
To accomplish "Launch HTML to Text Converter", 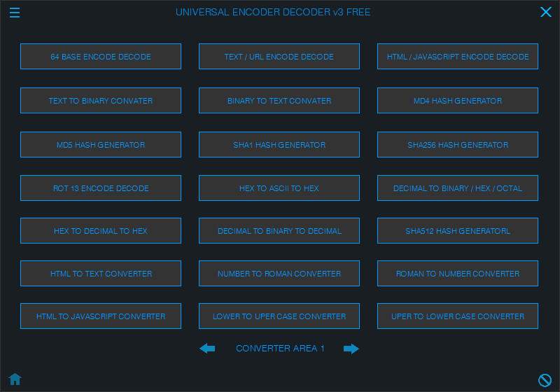I will pyautogui.click(x=101, y=274).
